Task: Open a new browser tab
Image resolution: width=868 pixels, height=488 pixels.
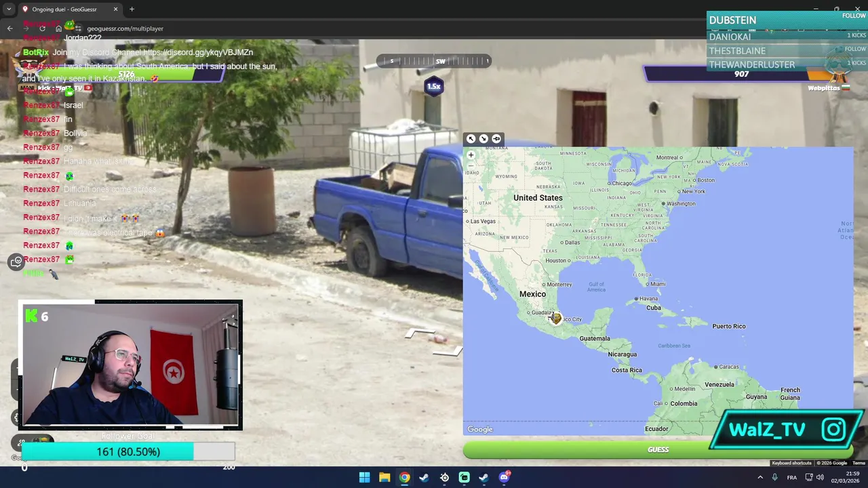Action: [132, 9]
